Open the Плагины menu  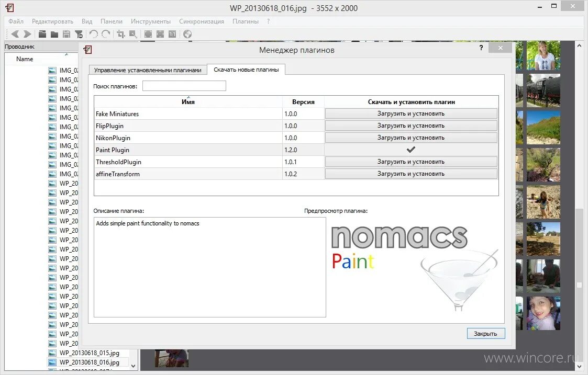pos(246,21)
